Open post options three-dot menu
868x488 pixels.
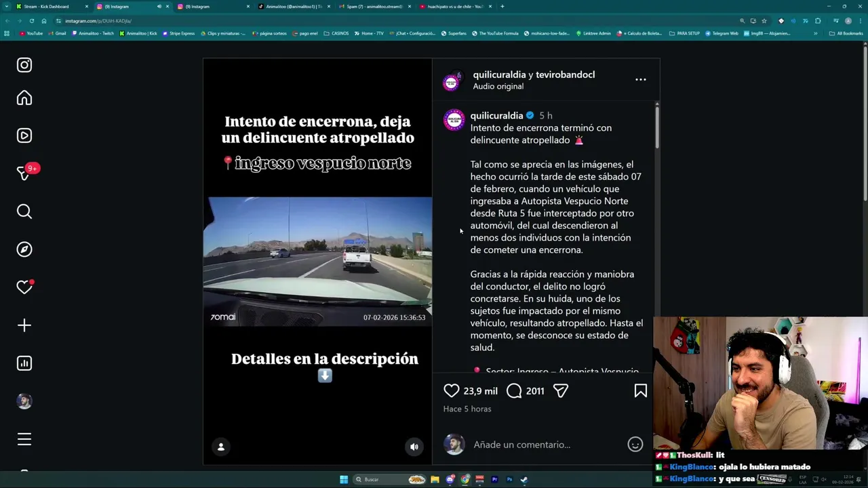[640, 80]
